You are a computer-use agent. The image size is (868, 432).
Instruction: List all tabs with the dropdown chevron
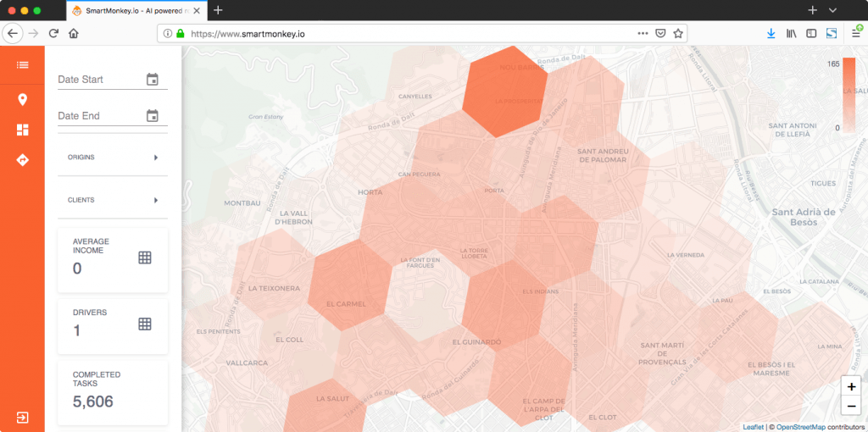pos(832,10)
